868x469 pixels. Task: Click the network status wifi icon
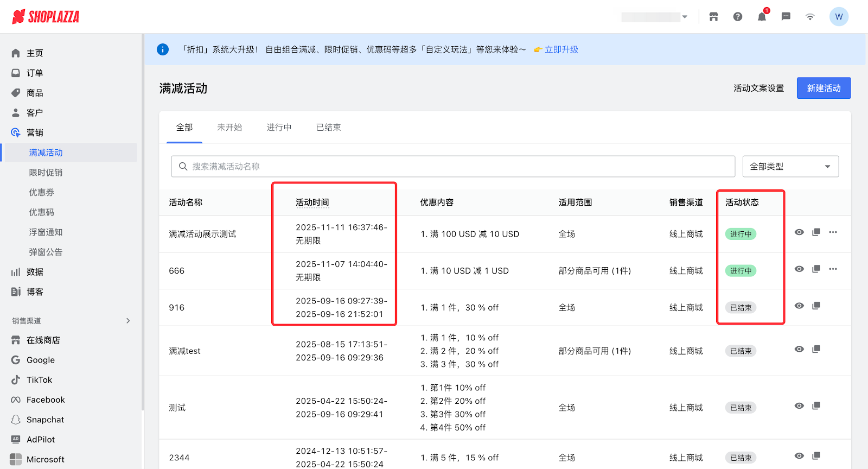[810, 17]
